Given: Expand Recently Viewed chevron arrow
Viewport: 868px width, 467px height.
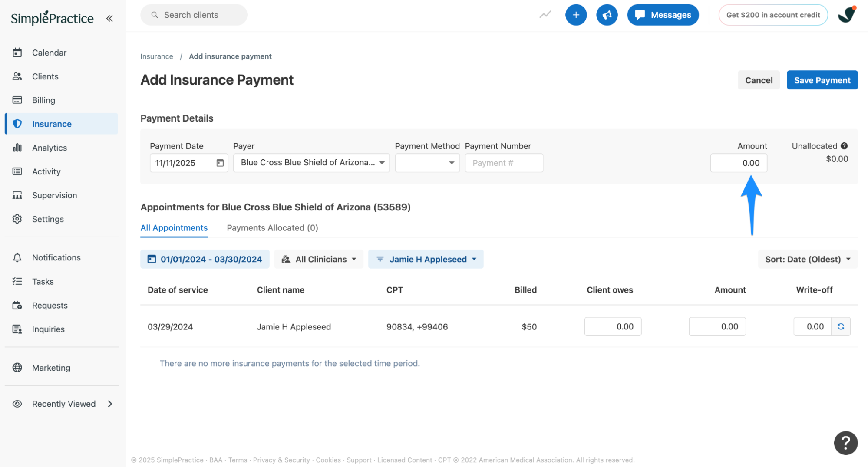Looking at the screenshot, I should (110, 404).
